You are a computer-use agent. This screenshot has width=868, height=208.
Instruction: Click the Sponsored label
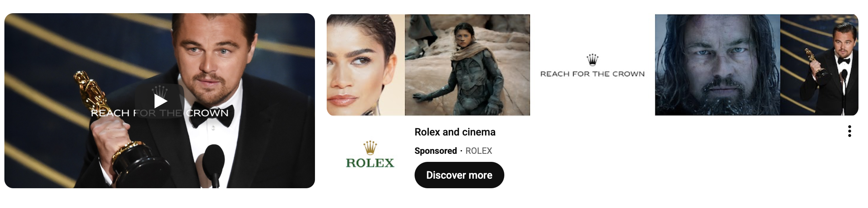[435, 151]
